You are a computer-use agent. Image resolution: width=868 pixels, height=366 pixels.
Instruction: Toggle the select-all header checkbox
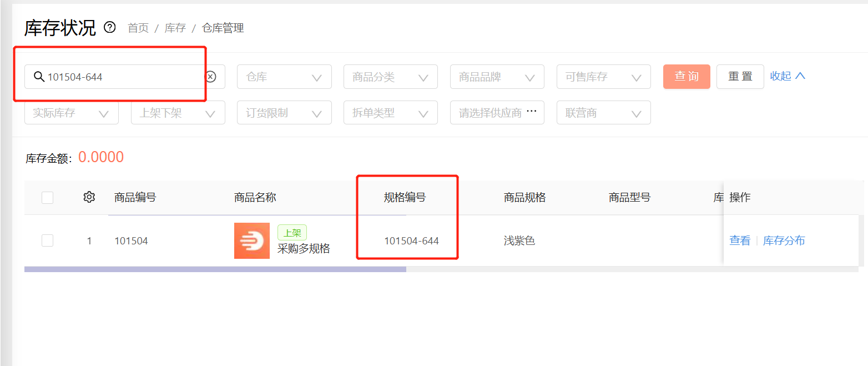point(48,198)
